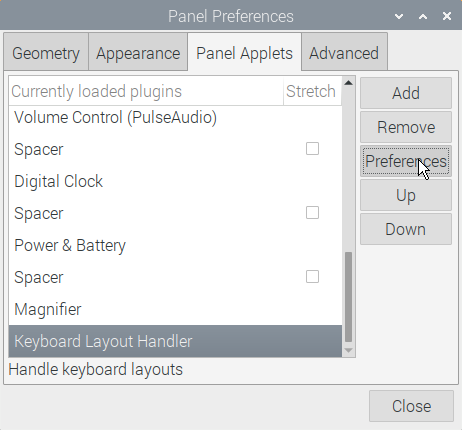Click the plugin list scrollbar thumb
462x430 pixels.
tap(349, 297)
